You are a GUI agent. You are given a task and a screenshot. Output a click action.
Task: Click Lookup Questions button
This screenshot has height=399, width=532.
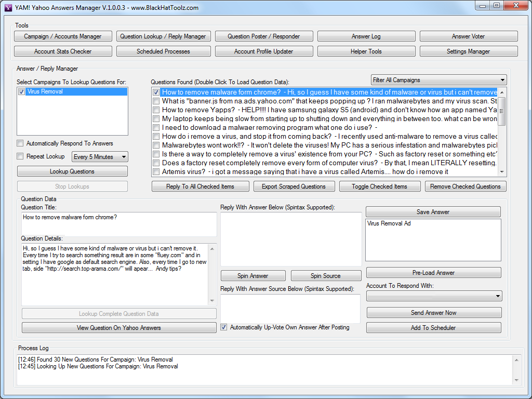coord(72,171)
